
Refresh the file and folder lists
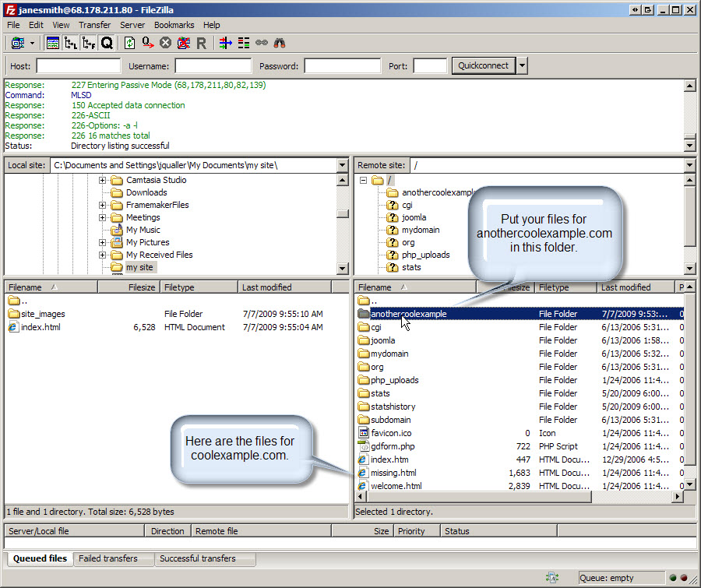[x=129, y=43]
